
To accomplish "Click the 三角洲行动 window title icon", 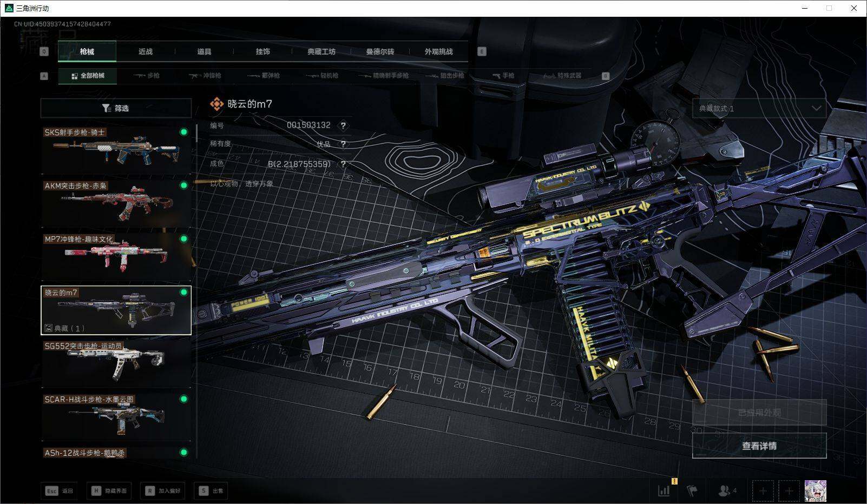I will pos(8,8).
